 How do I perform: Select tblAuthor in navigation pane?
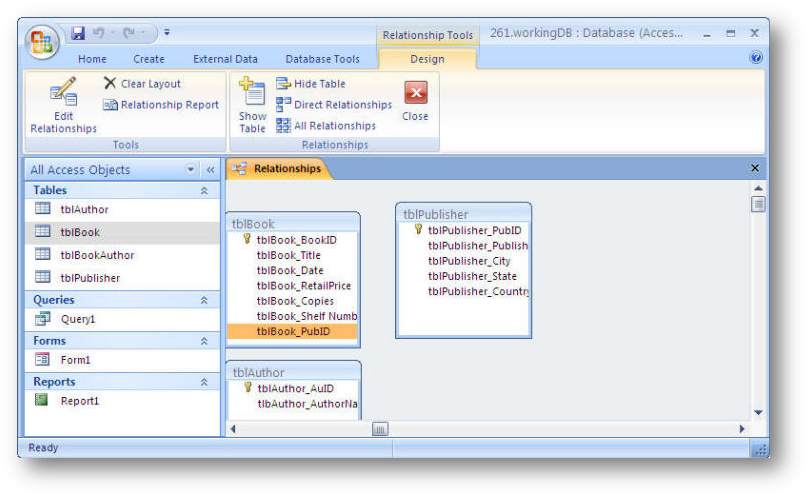tap(122, 209)
